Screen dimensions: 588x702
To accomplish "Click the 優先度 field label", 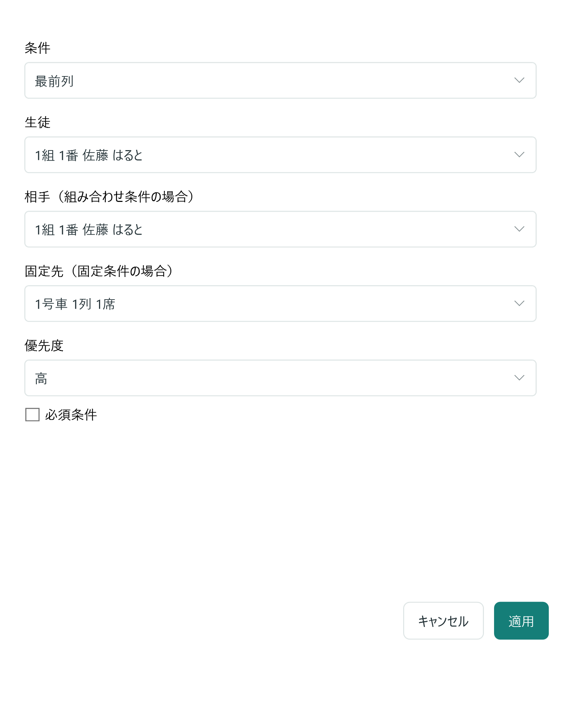I will coord(44,346).
